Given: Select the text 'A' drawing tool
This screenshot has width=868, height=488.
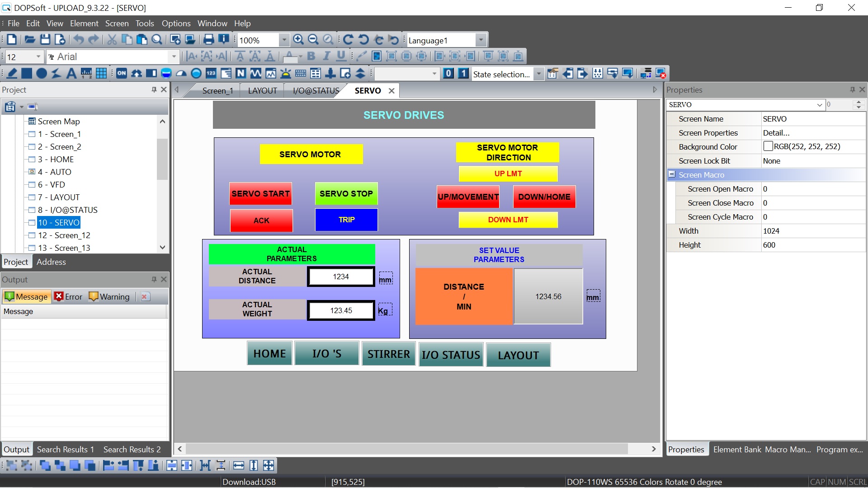Looking at the screenshot, I should (71, 73).
